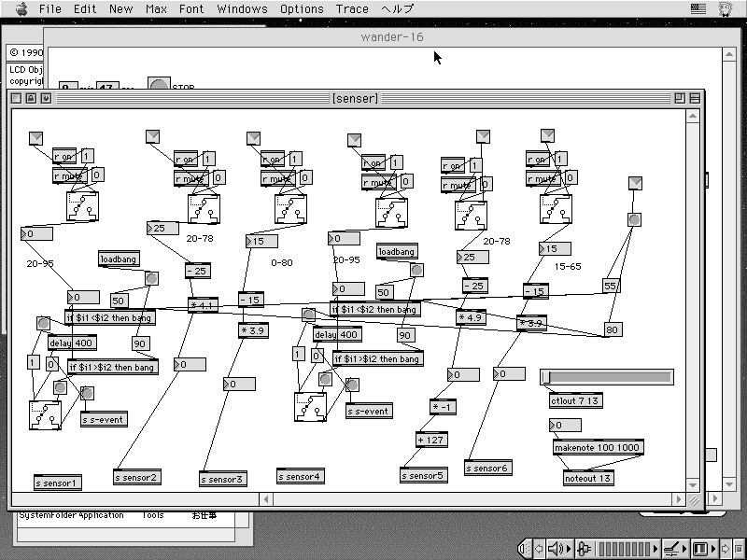
Task: Click the slider above ctlout 7 13
Action: pyautogui.click(x=607, y=377)
